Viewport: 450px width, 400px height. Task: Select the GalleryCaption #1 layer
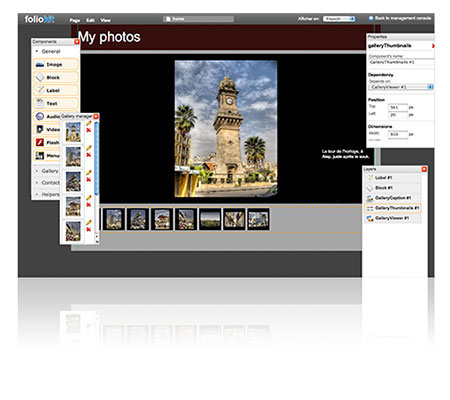392,198
